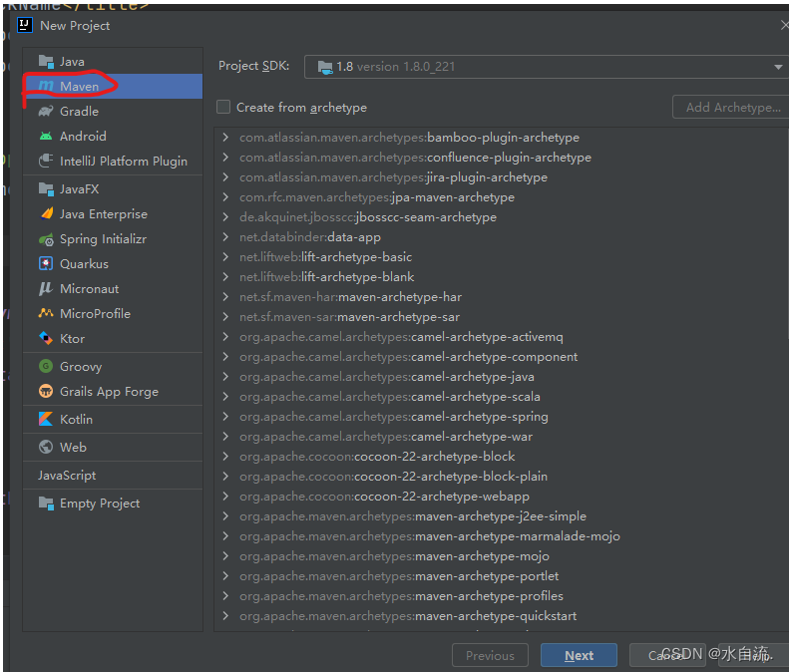Expand cocoon-22-archetype-webapp node
Viewport: 789px width, 672px height.
click(225, 496)
